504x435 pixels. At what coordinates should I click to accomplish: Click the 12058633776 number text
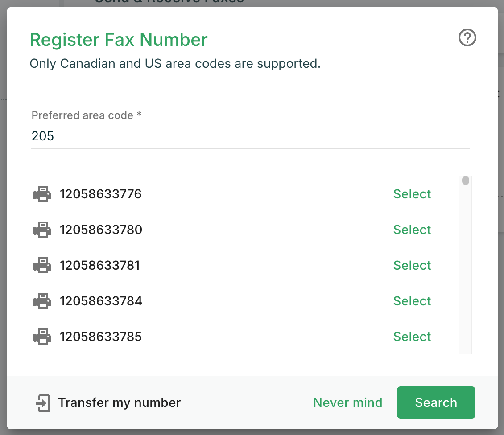(101, 194)
